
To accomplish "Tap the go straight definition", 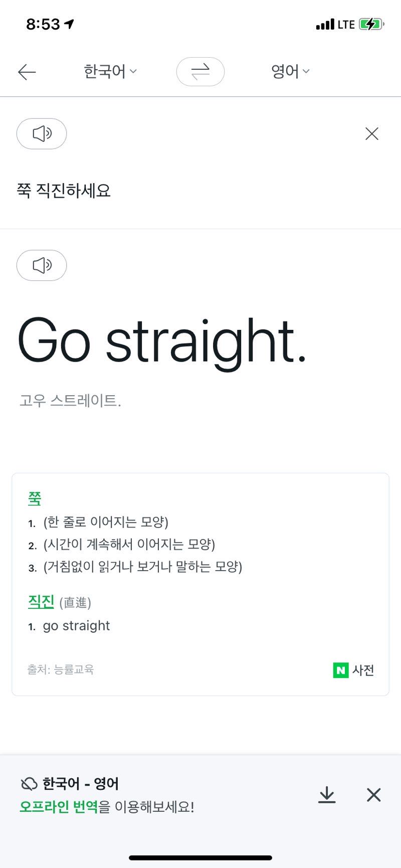I will point(76,626).
